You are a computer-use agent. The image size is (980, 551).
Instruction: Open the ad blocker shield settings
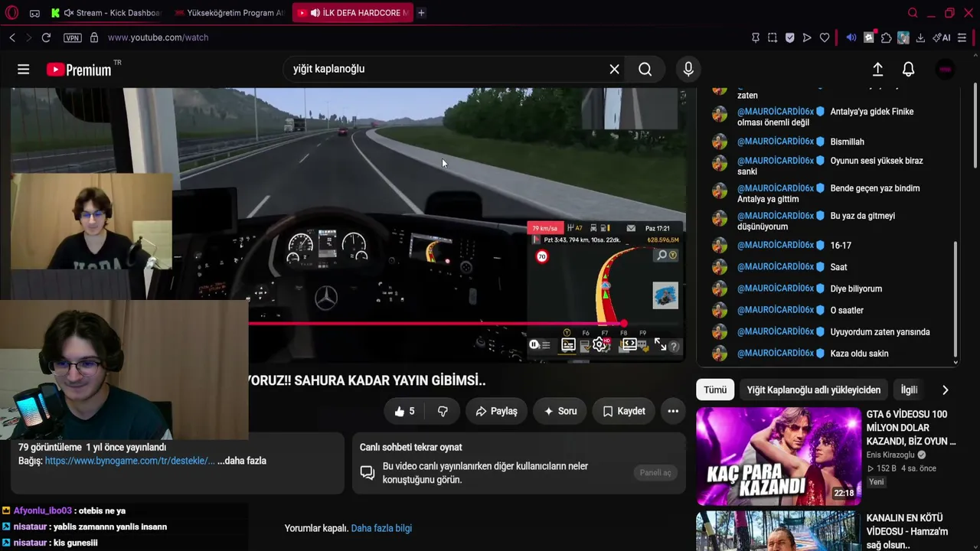[790, 37]
